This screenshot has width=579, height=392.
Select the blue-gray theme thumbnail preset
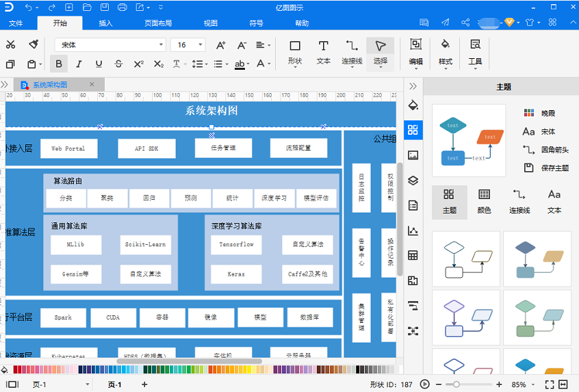pos(537,259)
